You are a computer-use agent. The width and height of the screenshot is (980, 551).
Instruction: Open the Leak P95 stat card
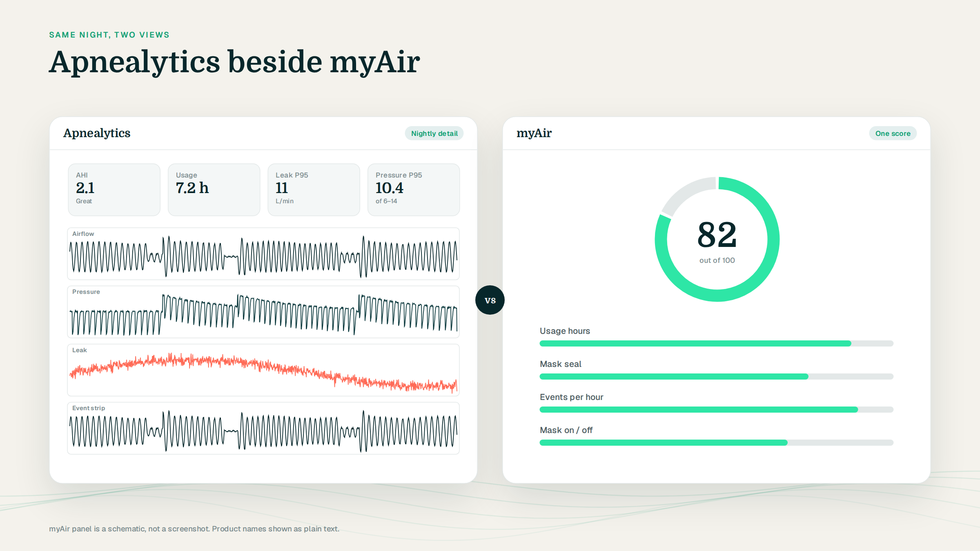(x=314, y=190)
